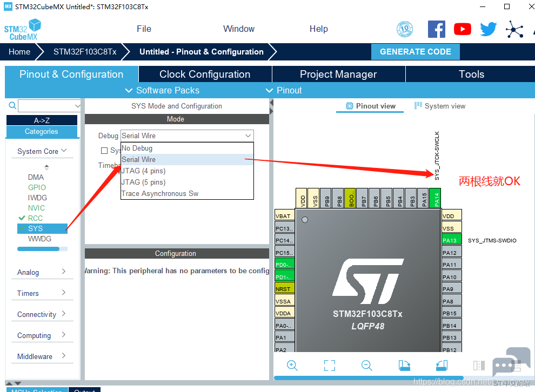This screenshot has width=535, height=392.
Task: Select NVIC in System Core list
Action: [36, 207]
